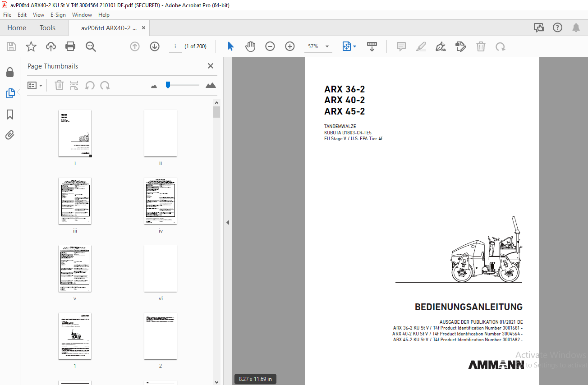The width and height of the screenshot is (588, 385).
Task: Click the upload to cloud icon
Action: coord(51,46)
